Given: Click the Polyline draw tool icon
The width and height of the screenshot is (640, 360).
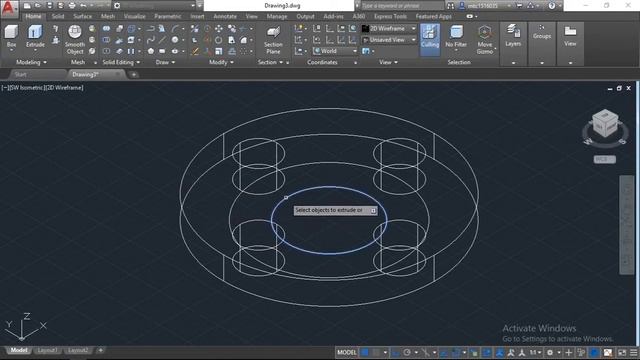Looking at the screenshot, I should point(151,29).
